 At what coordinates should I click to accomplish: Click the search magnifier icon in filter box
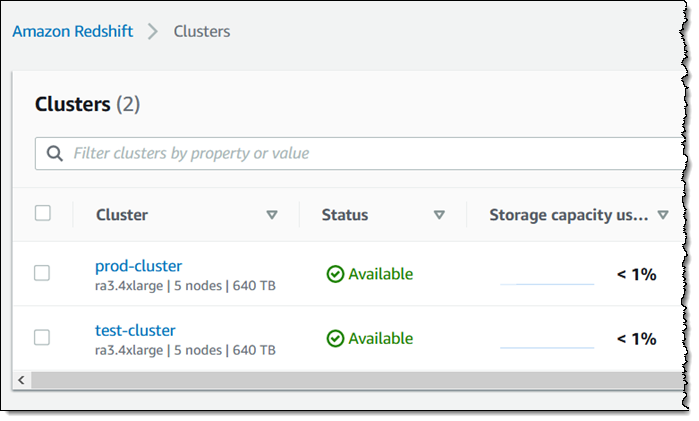coord(53,154)
